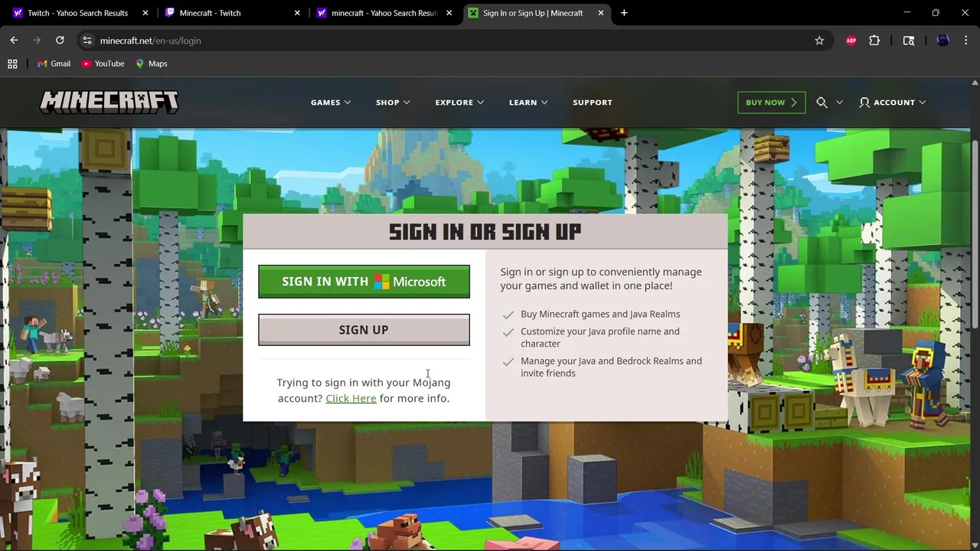Bookmark this page with star icon
Screen dimensions: 980x551
pyautogui.click(x=819, y=41)
